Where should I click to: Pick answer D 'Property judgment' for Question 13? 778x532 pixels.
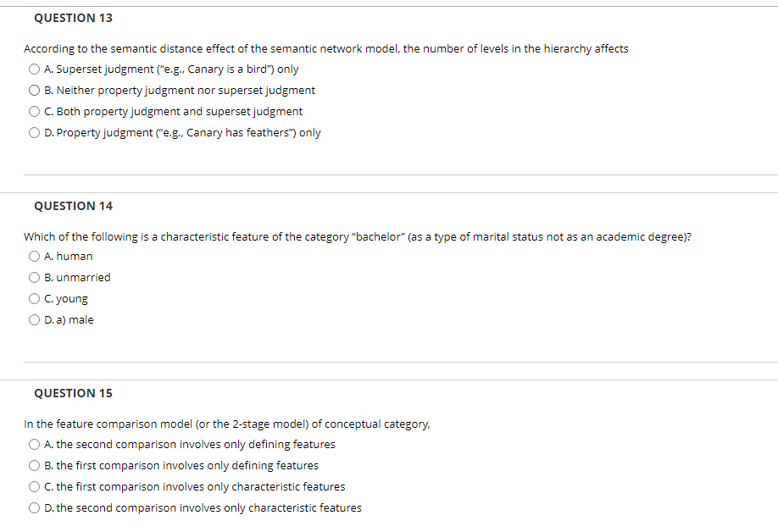[34, 132]
